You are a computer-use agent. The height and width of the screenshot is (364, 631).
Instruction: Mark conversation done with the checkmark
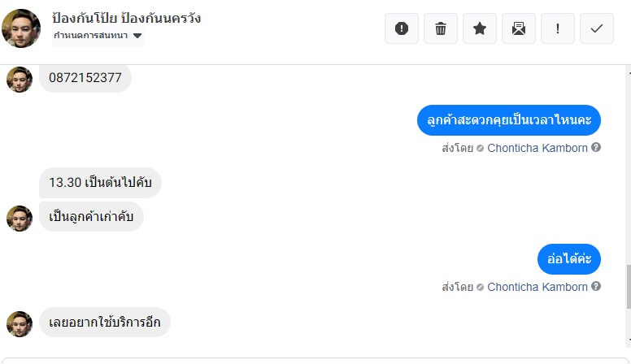(597, 28)
